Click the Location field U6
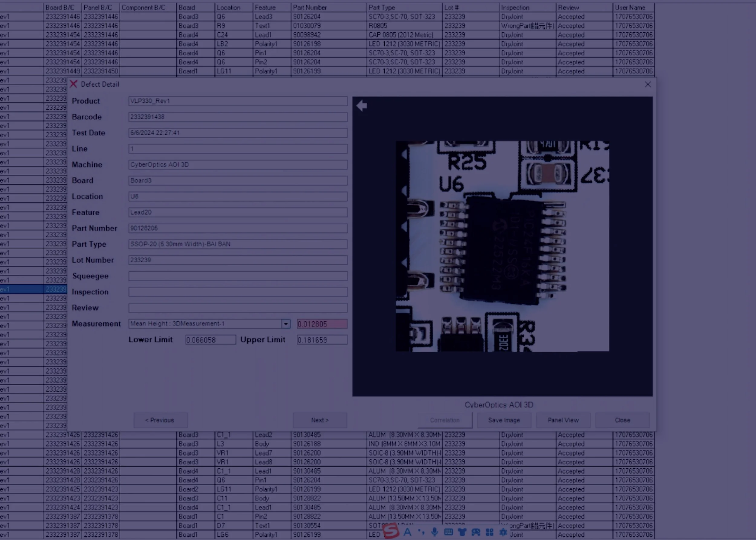 pos(238,196)
